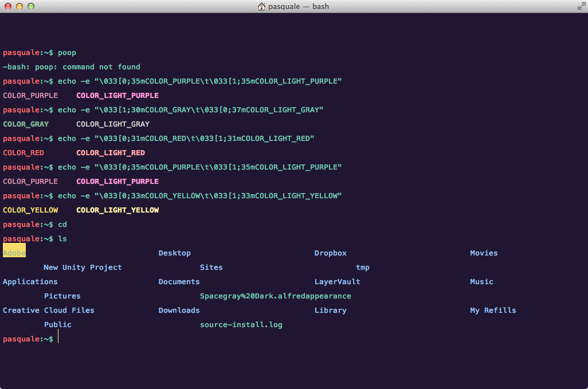Minimize the terminal with the yellow button
This screenshot has height=389, width=588.
pyautogui.click(x=19, y=6)
